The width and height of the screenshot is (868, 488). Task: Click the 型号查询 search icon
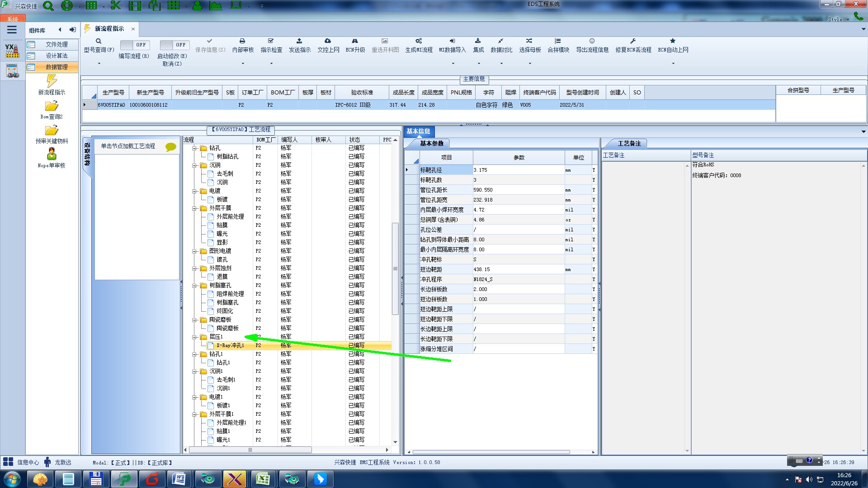click(99, 41)
